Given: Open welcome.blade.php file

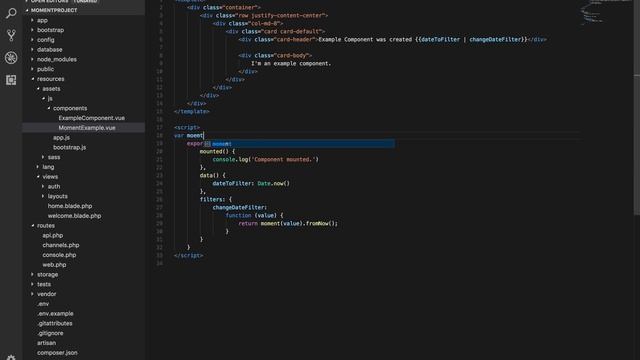Looking at the screenshot, I should coord(74,216).
